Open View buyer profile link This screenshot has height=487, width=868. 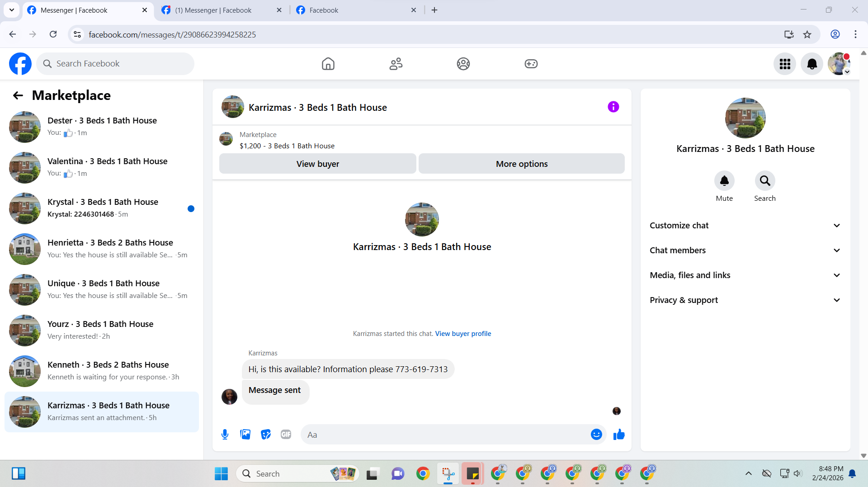tap(463, 334)
